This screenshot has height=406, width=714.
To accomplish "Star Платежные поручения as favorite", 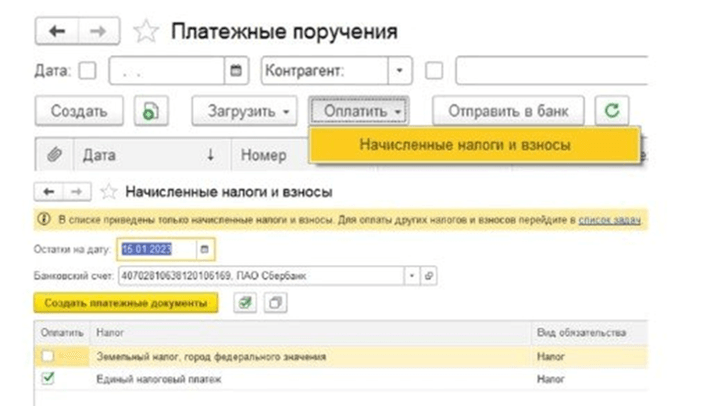I will tap(146, 32).
